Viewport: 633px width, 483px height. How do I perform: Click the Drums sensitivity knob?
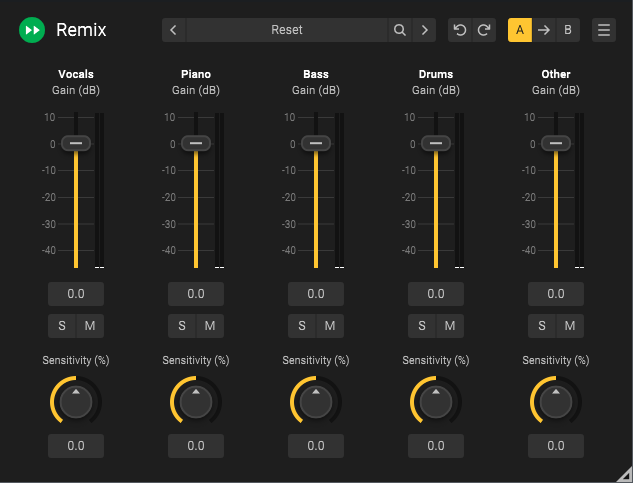(436, 402)
